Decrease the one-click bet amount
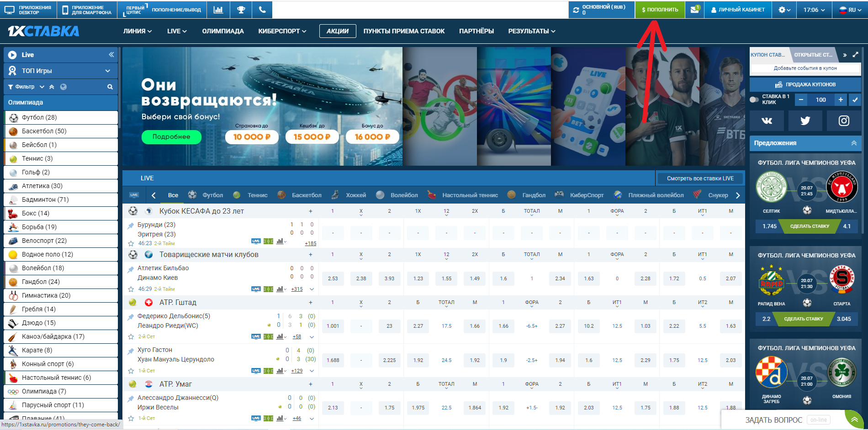The image size is (868, 430). pos(800,100)
